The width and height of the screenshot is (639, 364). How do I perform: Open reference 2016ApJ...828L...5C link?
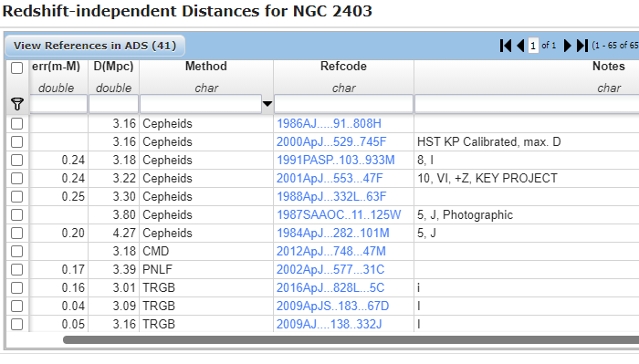coord(330,288)
